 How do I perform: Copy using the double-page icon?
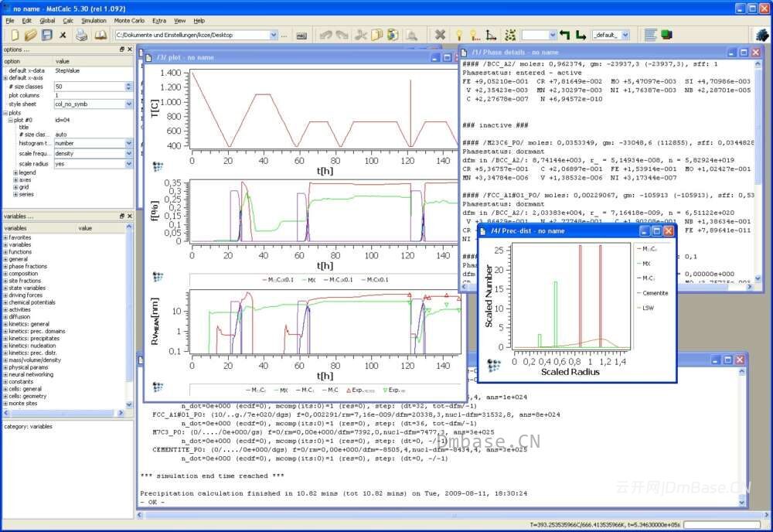tap(377, 35)
